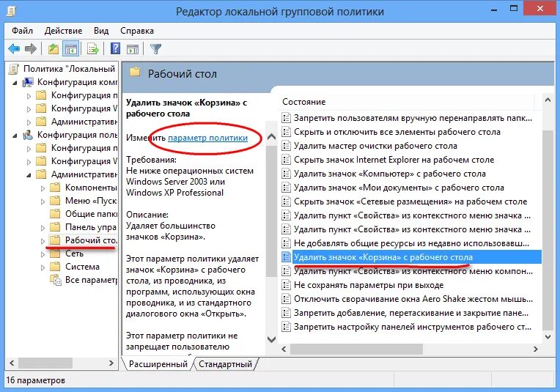The image size is (560, 392).
Task: Toggle the Show/Hide action pane icon
Action: coord(133,49)
